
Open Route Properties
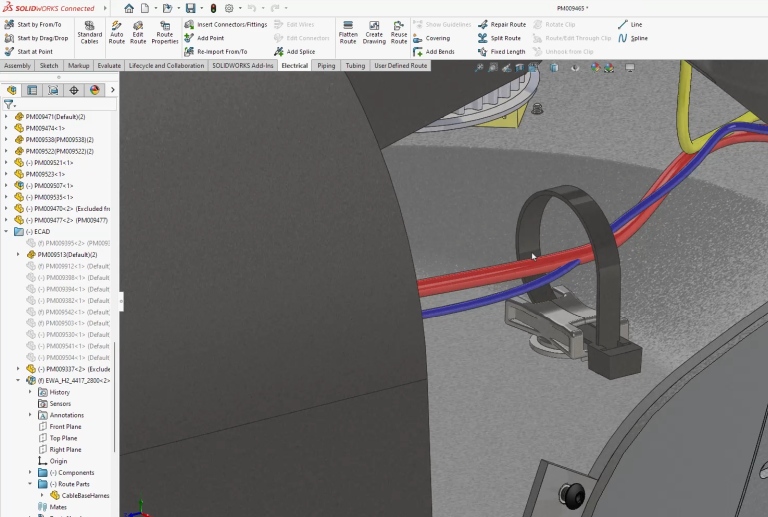click(x=165, y=31)
